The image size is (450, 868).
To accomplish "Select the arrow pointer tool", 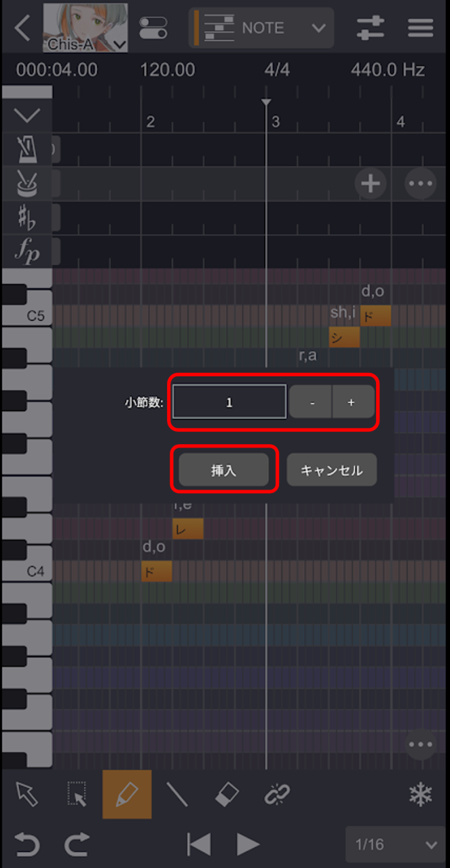I will (x=27, y=794).
